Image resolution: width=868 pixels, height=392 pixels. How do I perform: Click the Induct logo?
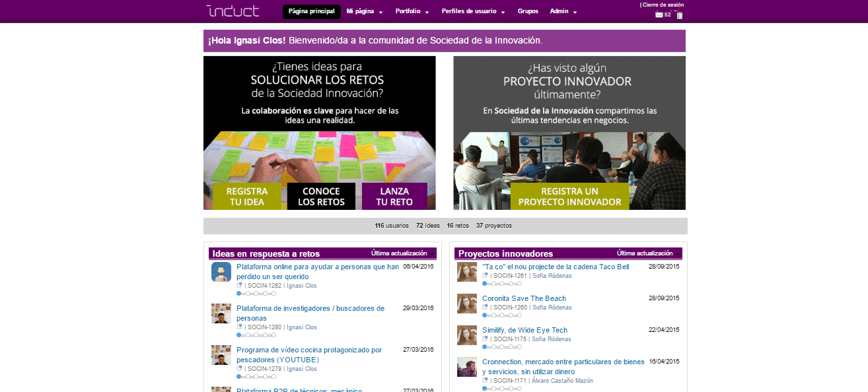coord(232,11)
